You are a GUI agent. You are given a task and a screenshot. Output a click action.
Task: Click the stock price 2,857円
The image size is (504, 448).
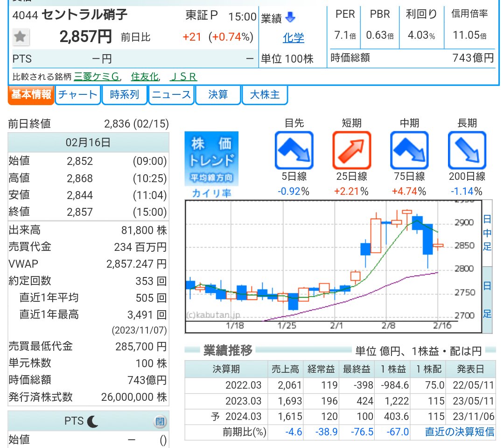85,37
